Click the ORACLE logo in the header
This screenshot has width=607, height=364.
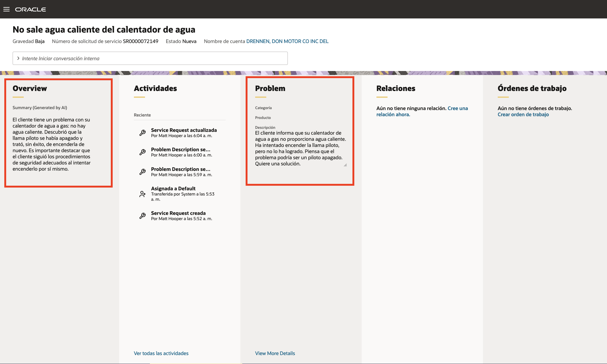tap(31, 9)
